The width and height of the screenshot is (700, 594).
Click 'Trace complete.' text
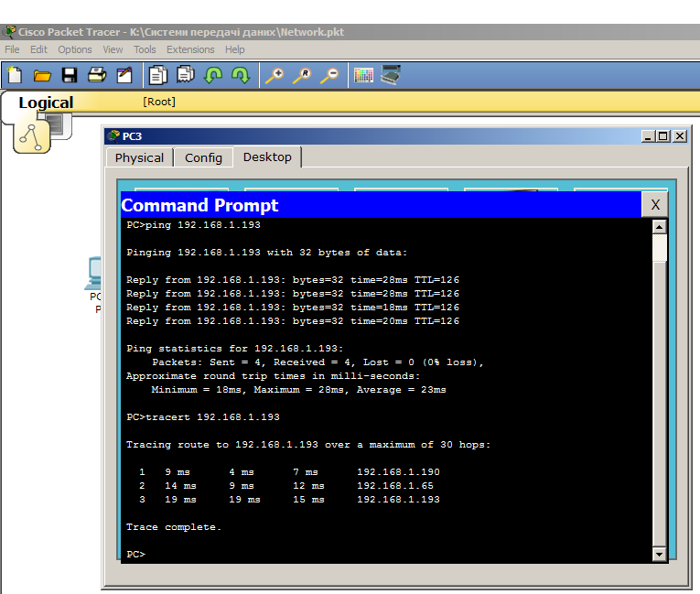pyautogui.click(x=174, y=527)
